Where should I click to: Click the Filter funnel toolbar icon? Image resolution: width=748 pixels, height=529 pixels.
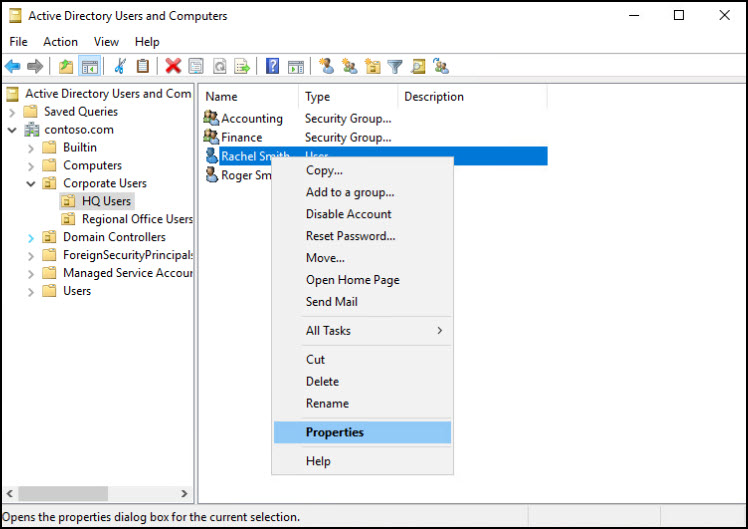click(395, 66)
